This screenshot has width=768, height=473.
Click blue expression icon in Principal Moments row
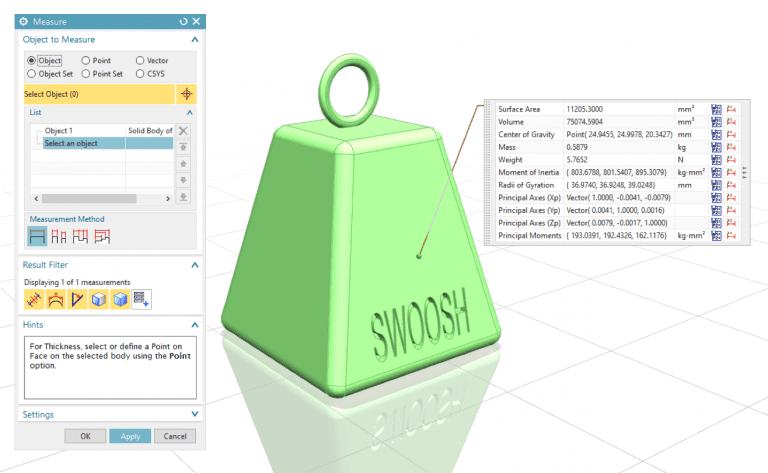click(x=716, y=236)
